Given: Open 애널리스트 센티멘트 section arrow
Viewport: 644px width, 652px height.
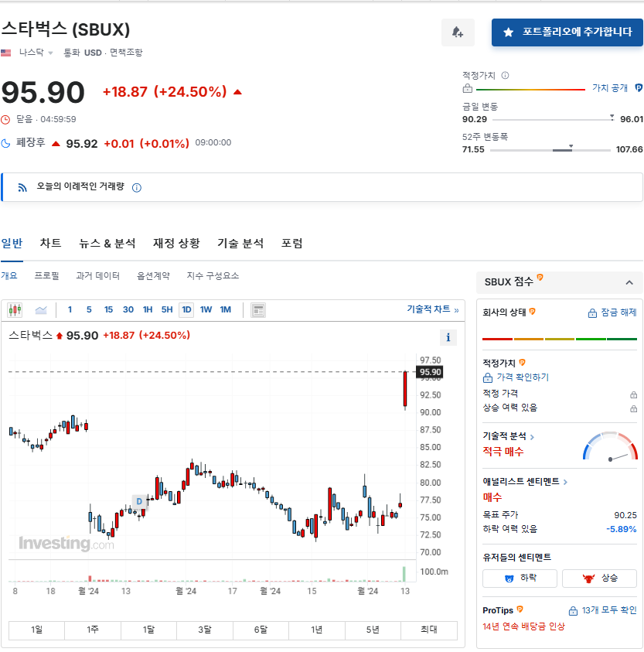Looking at the screenshot, I should (565, 482).
